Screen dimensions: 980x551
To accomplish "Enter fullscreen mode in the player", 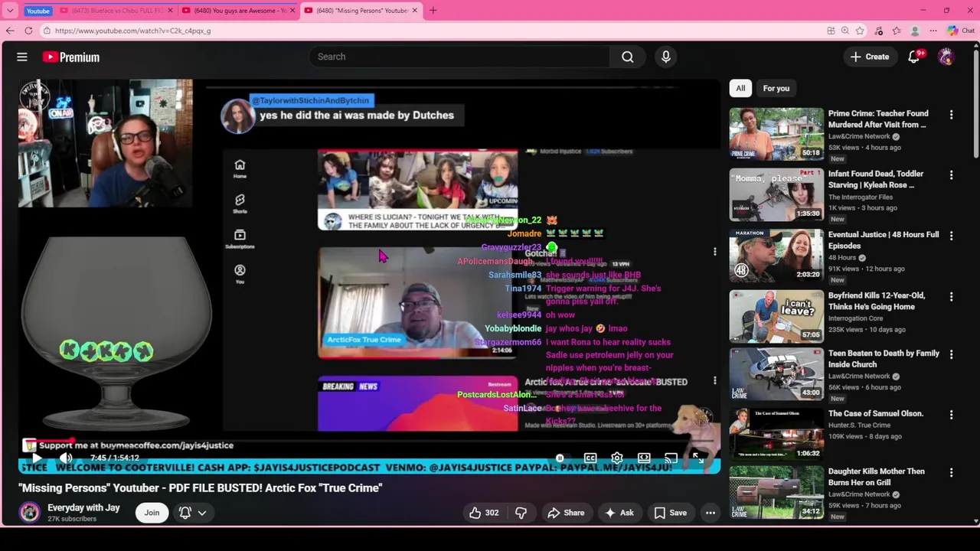I will (697, 458).
